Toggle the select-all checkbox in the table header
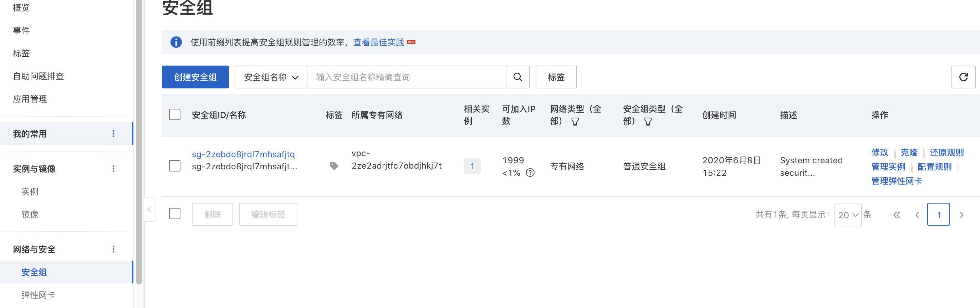Image resolution: width=980 pixels, height=308 pixels. click(x=175, y=115)
